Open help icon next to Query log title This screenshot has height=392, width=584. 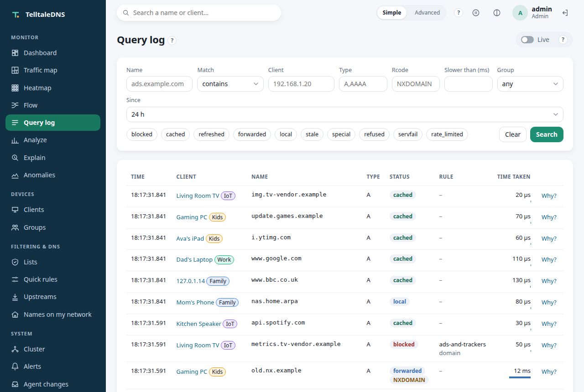[x=172, y=41]
